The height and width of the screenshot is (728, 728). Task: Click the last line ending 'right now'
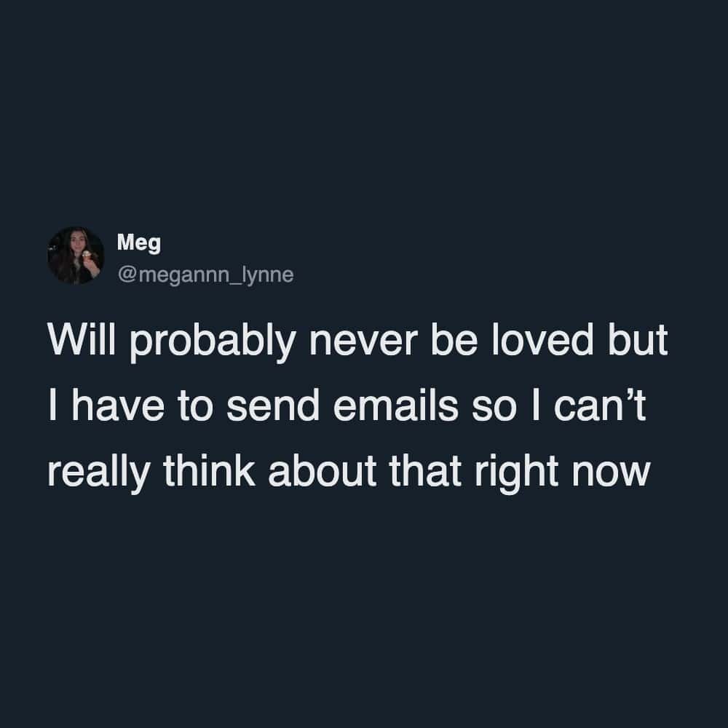click(x=349, y=474)
